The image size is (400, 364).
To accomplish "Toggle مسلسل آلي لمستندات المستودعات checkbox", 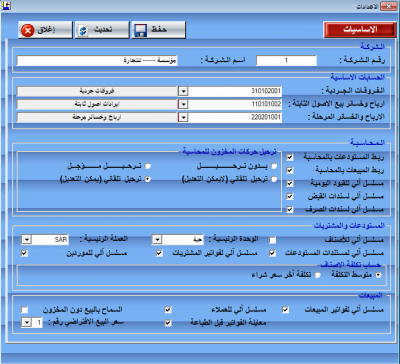I will click(273, 253).
